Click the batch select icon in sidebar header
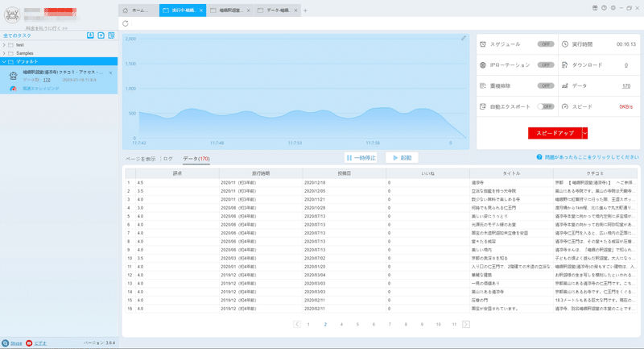The height and width of the screenshot is (349, 644). tap(111, 35)
